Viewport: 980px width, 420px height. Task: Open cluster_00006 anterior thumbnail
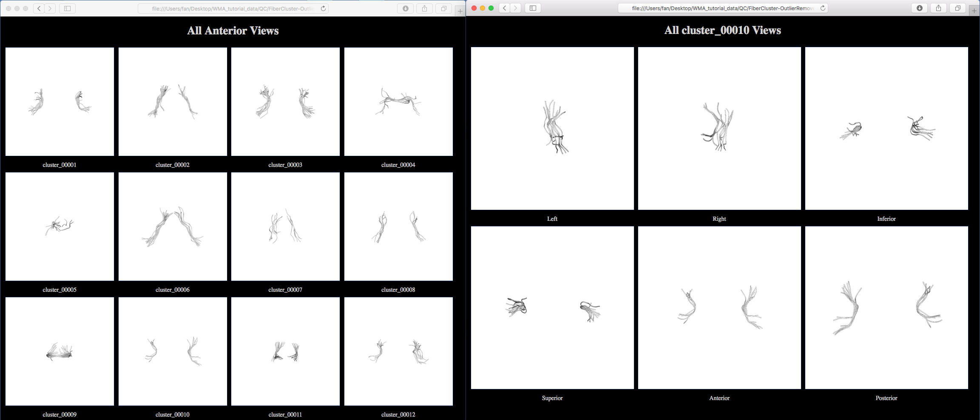(x=173, y=226)
